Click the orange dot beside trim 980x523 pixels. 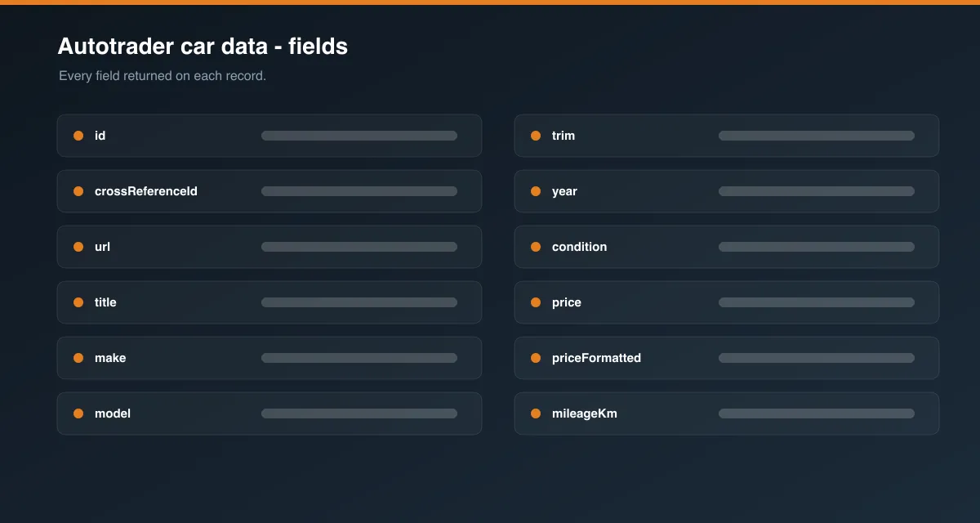click(536, 136)
